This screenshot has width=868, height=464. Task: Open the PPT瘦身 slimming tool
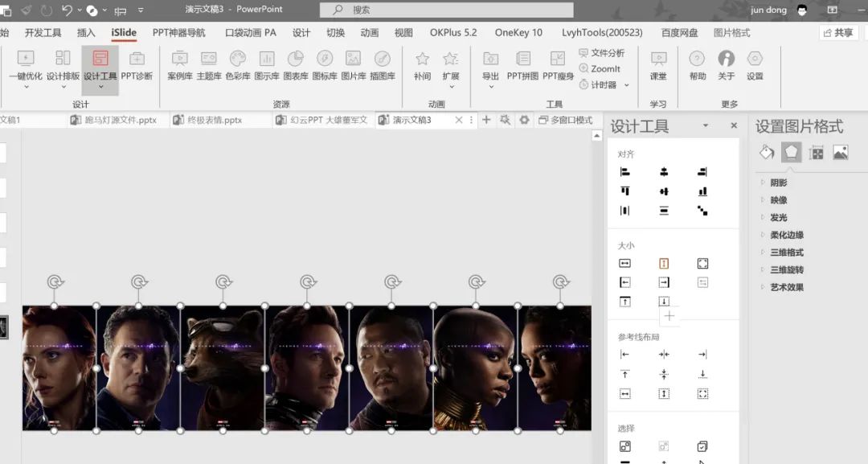pos(558,67)
